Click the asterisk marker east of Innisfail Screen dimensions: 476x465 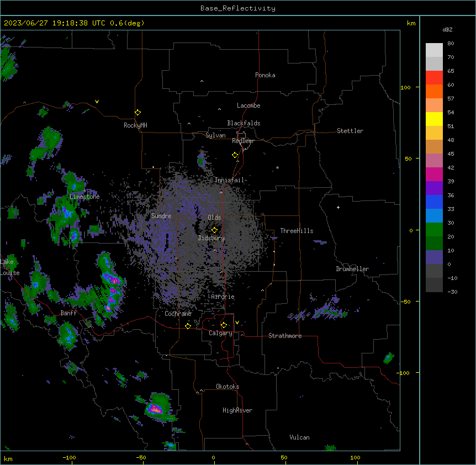click(277, 167)
